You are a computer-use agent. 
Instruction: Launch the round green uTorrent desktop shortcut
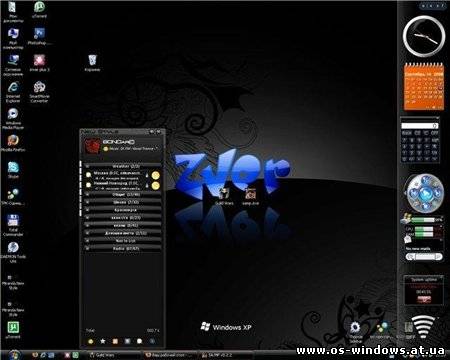coord(39,9)
